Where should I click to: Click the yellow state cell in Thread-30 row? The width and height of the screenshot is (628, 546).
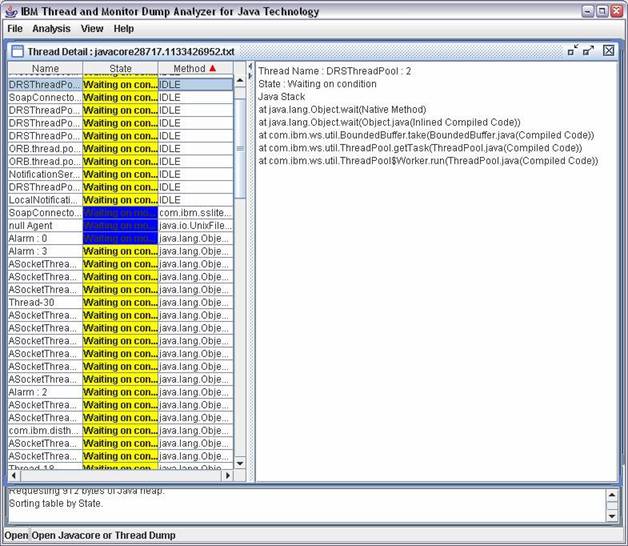(x=120, y=302)
